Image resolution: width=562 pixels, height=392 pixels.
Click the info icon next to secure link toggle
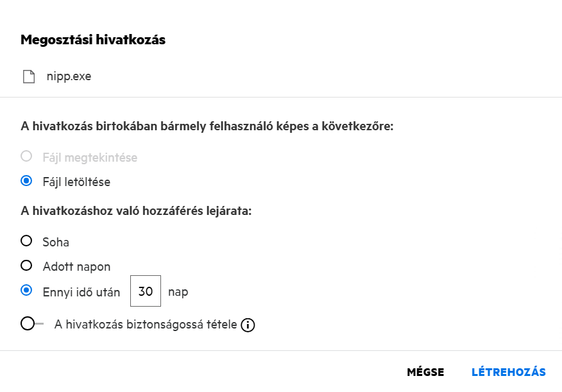tap(248, 325)
